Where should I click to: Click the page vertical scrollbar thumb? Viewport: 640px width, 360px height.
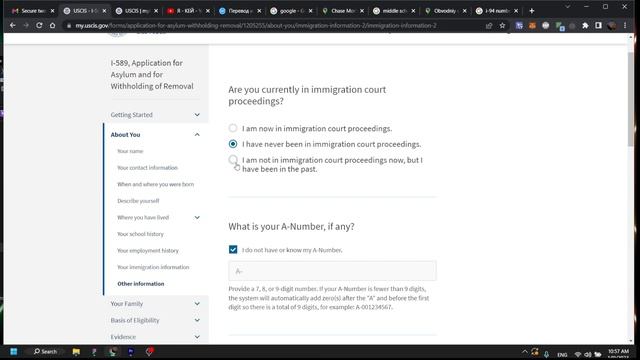click(x=631, y=98)
